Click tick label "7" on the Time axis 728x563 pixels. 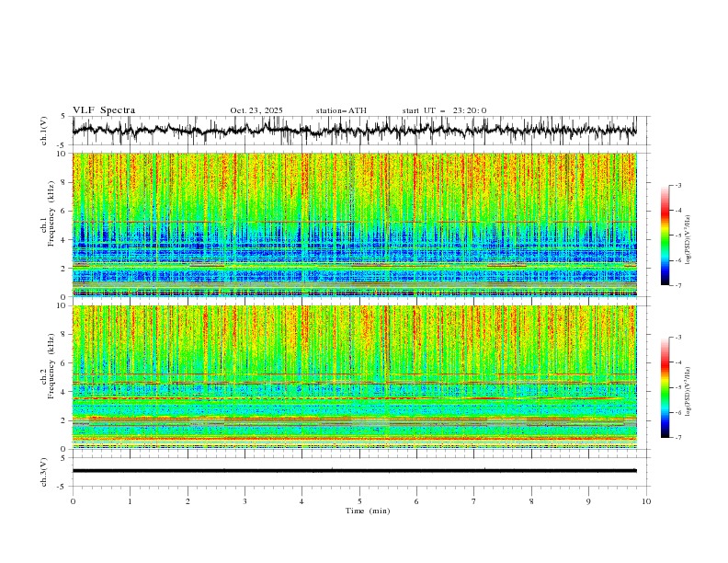click(x=474, y=501)
